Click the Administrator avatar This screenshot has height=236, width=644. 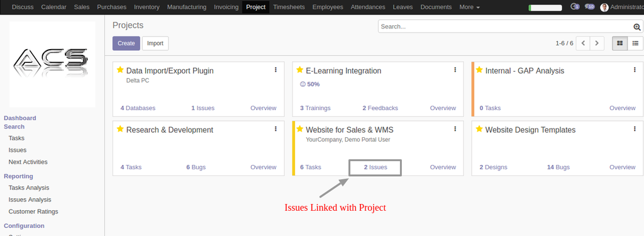604,8
